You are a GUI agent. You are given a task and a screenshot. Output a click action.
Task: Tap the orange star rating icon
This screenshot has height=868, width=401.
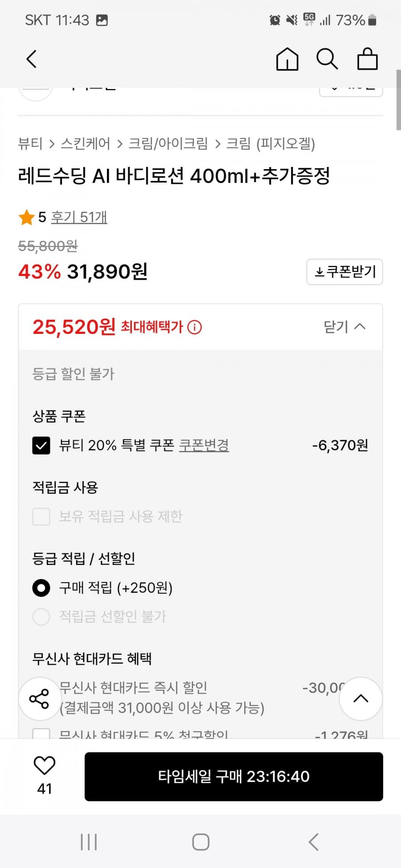(x=27, y=218)
